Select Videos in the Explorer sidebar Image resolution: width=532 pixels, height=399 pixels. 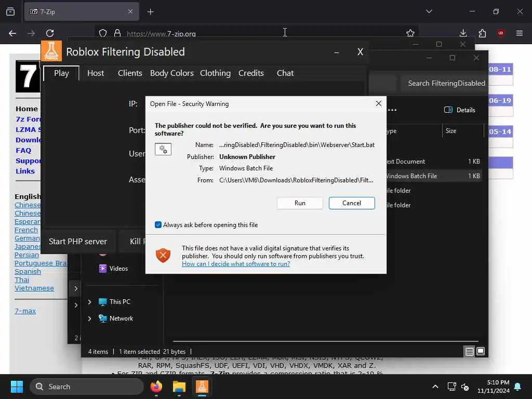tap(113, 269)
